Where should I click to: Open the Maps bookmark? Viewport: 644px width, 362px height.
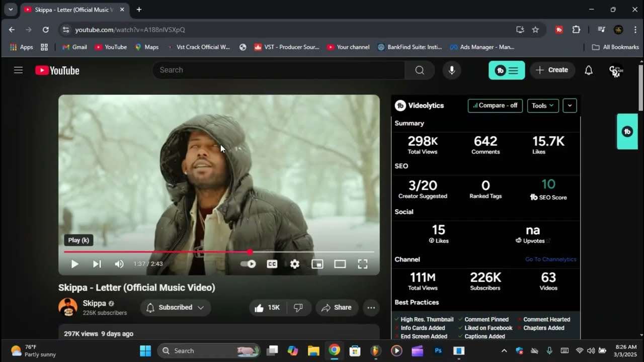click(146, 47)
